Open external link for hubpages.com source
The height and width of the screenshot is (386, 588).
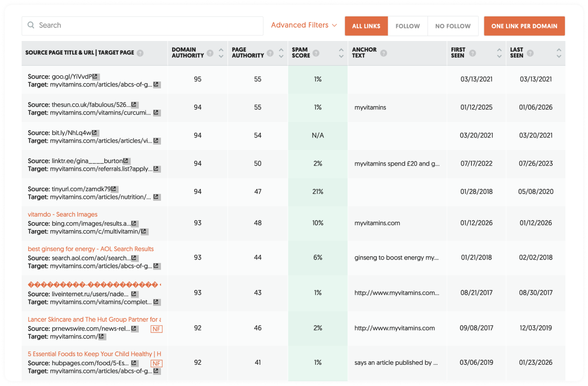point(134,363)
